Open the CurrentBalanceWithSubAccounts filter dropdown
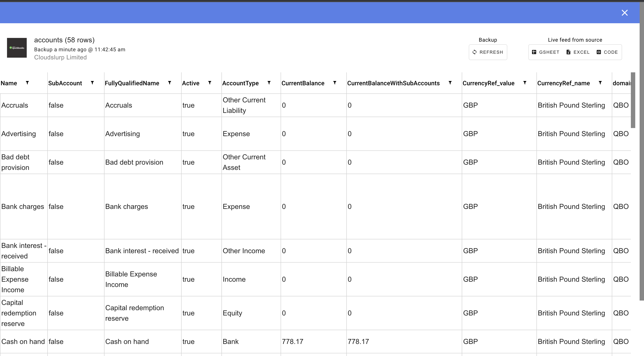 [x=450, y=83]
